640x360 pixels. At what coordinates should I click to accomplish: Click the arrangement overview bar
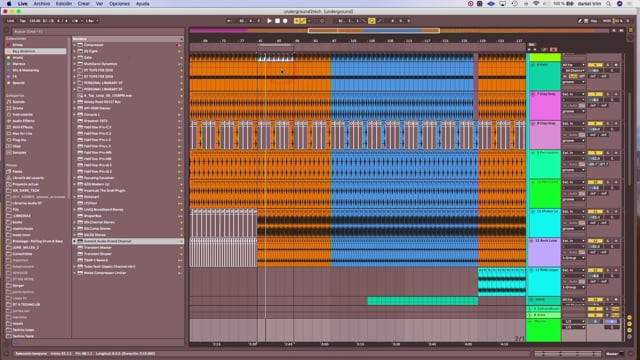(400, 31)
